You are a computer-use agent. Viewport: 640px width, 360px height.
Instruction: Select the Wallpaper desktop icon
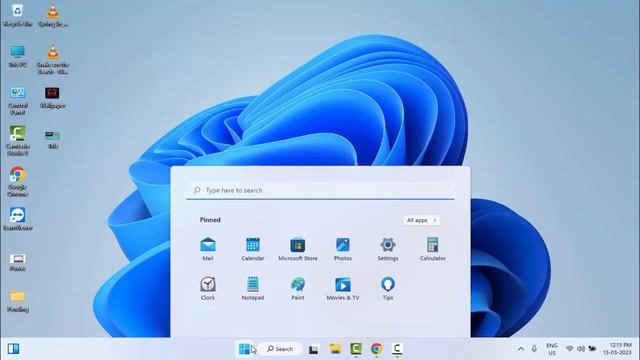click(53, 97)
